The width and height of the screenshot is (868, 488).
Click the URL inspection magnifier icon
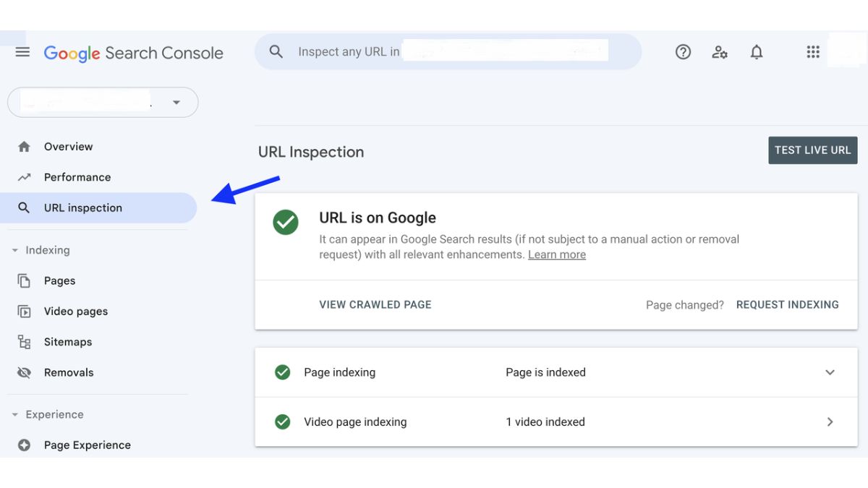pyautogui.click(x=24, y=207)
